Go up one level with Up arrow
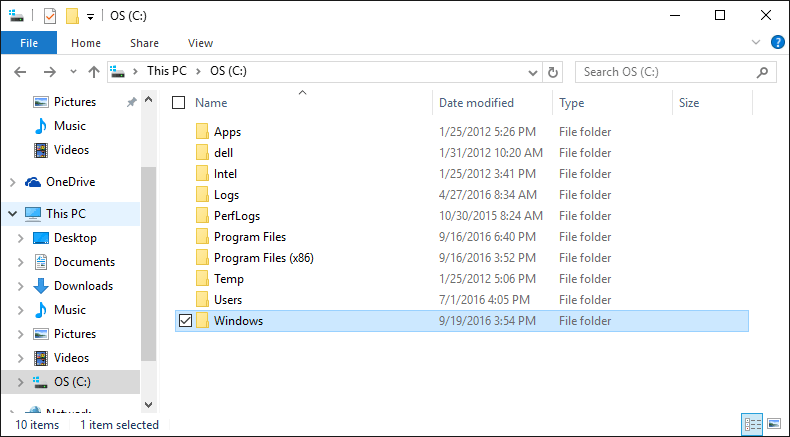790x437 pixels. (94, 72)
